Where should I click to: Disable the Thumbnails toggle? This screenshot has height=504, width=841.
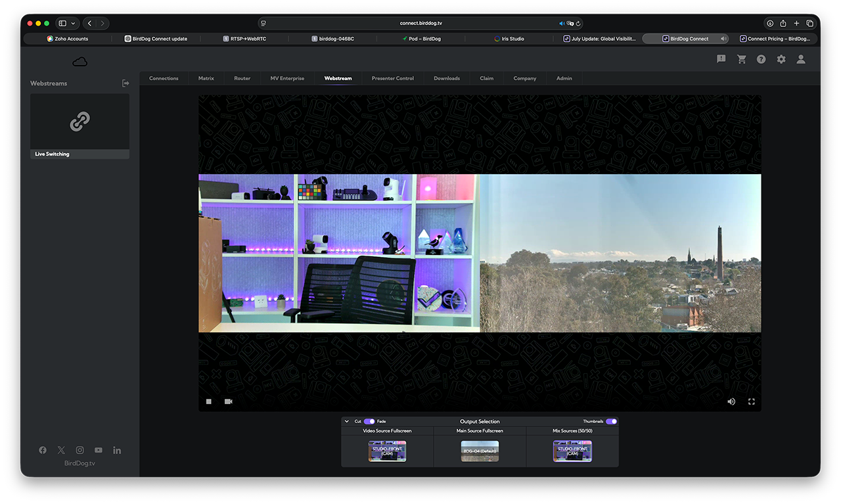(x=611, y=421)
